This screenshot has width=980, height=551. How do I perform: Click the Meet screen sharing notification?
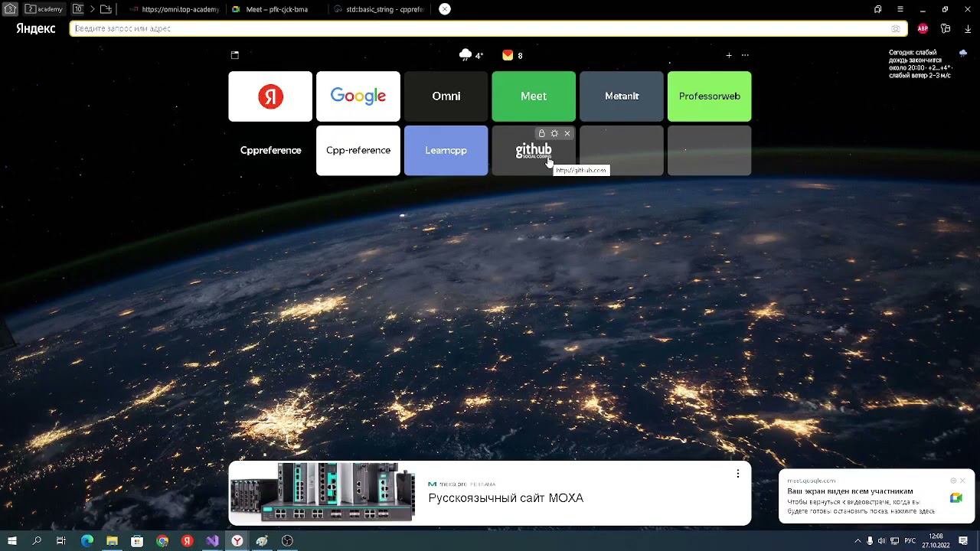click(877, 496)
